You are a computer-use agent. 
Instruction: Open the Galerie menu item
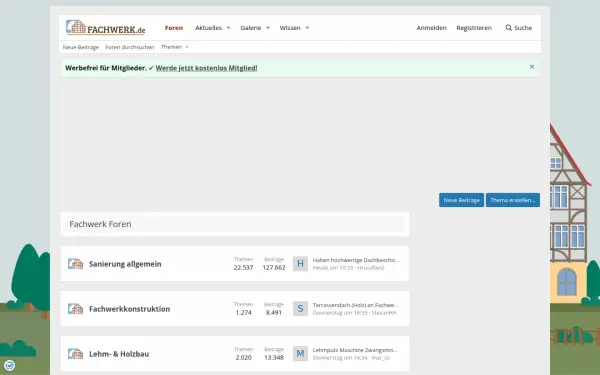coord(251,28)
